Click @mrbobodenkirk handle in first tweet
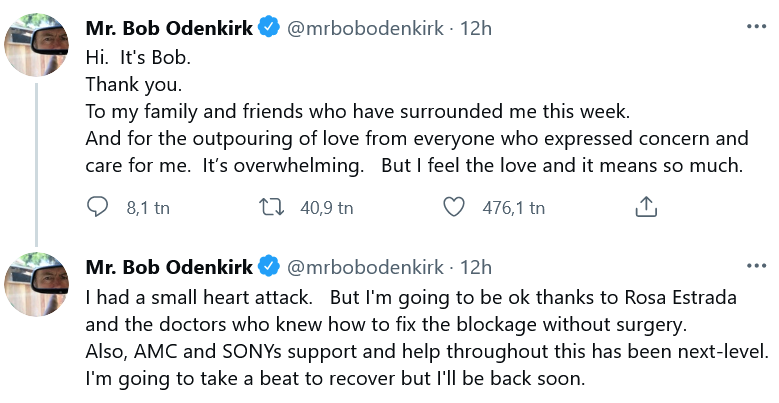This screenshot has height=403, width=779. 365,28
